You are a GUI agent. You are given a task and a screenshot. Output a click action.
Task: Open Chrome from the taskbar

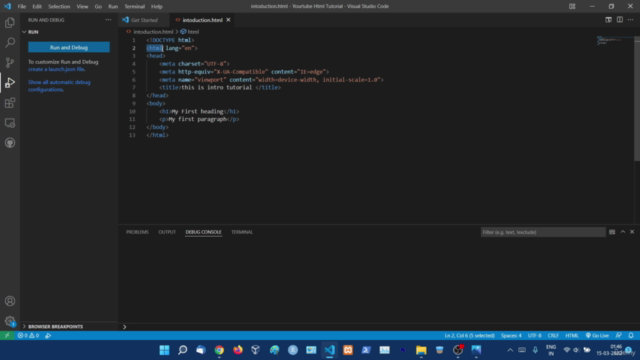click(x=219, y=350)
